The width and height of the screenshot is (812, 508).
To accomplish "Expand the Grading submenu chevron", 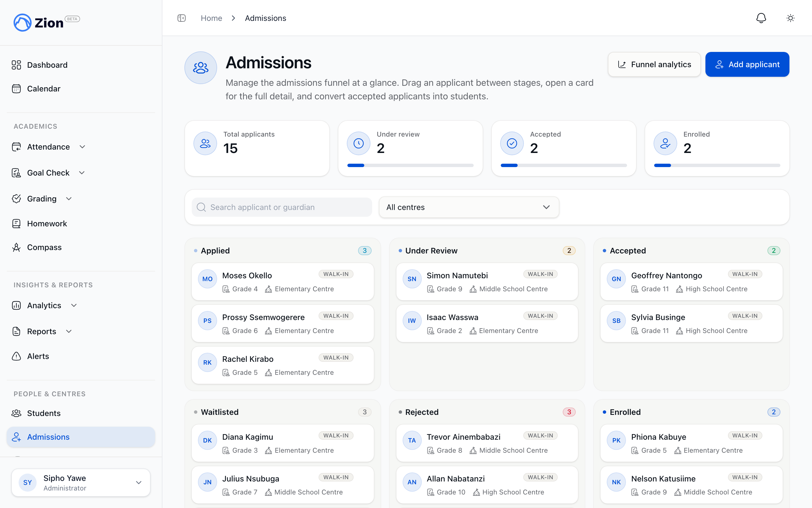I will 69,199.
